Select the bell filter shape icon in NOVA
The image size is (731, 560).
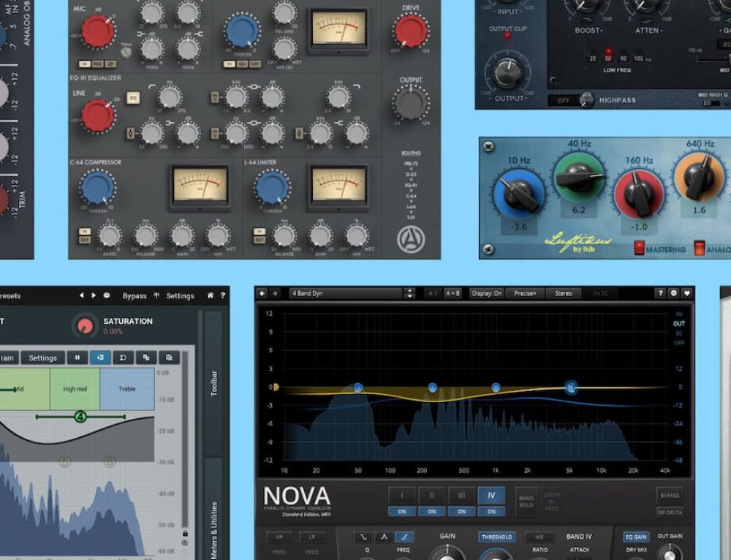point(383,537)
